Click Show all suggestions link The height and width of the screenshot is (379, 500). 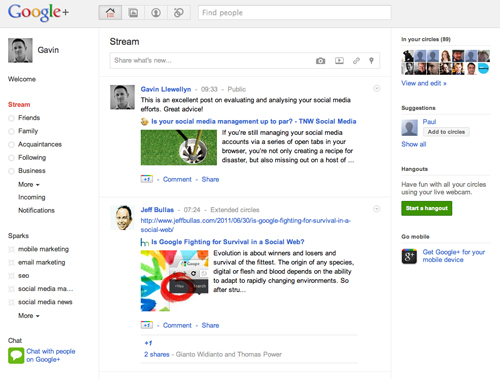pyautogui.click(x=414, y=144)
